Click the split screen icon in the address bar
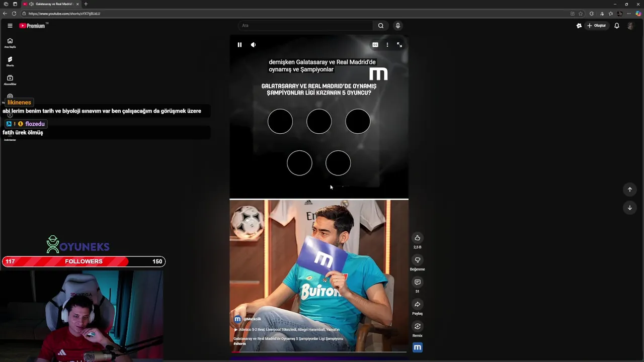This screenshot has height=362, width=644. point(572,14)
